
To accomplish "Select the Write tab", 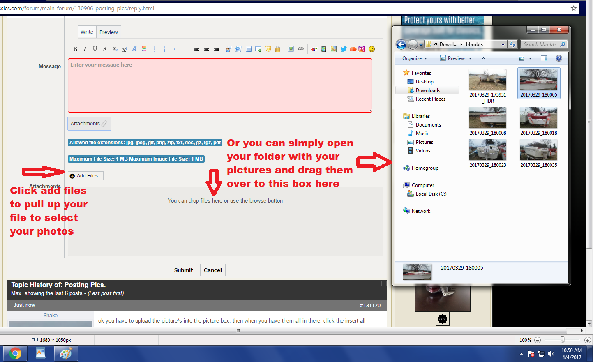I will pos(87,32).
